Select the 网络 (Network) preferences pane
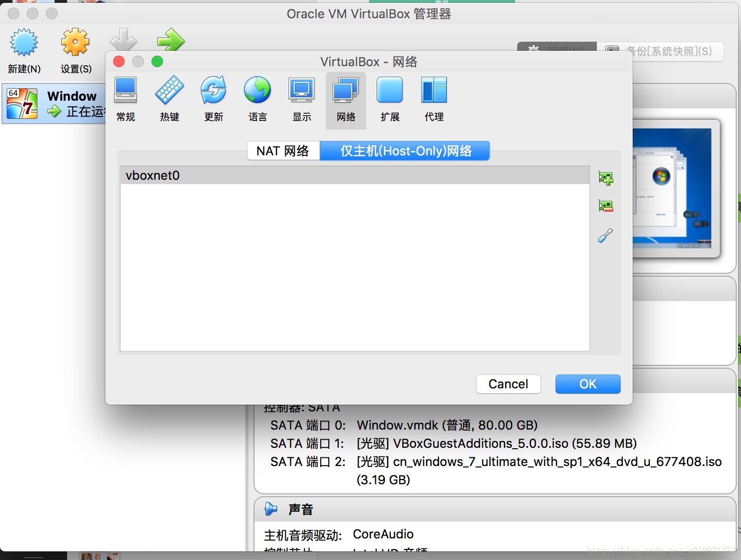This screenshot has height=560, width=741. point(346,100)
